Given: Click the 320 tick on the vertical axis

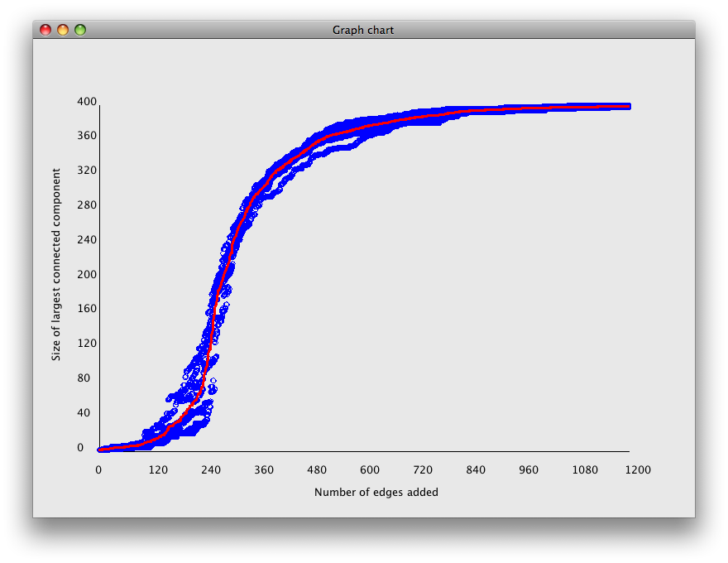Looking at the screenshot, I should click(87, 171).
